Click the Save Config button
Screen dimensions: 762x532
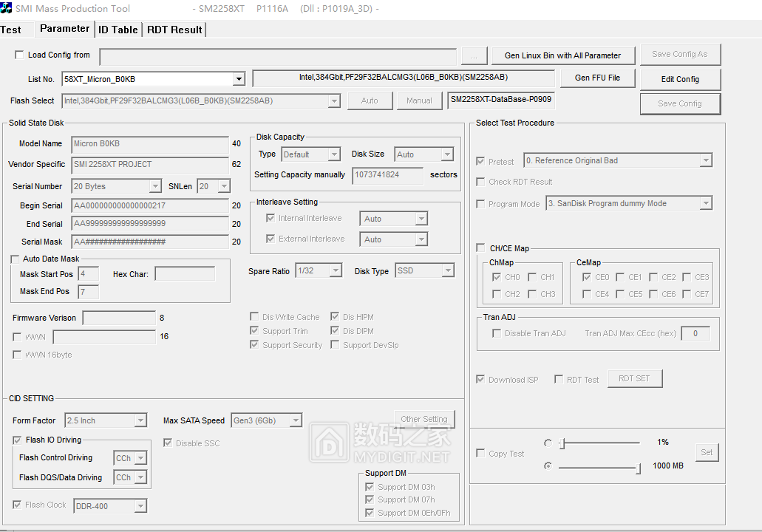point(680,103)
